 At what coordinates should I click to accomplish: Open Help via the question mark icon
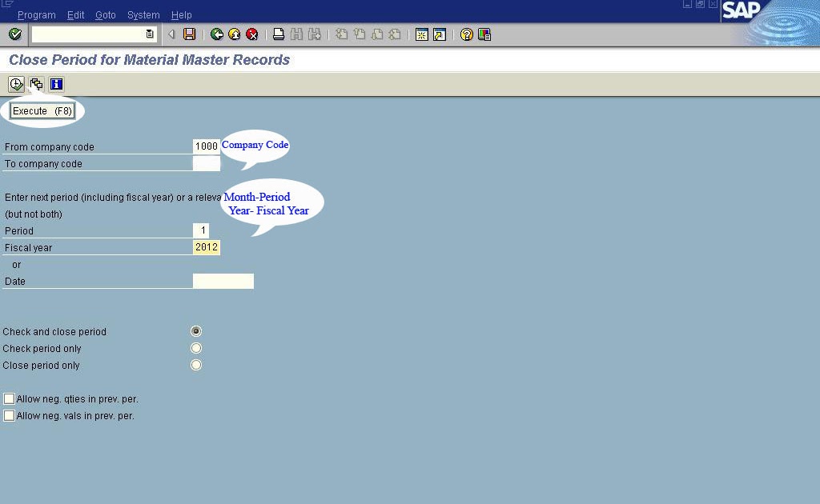(467, 34)
